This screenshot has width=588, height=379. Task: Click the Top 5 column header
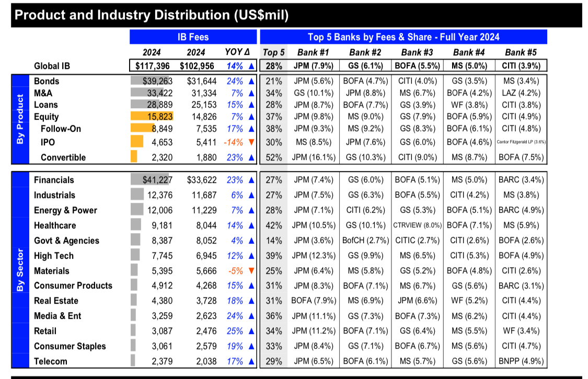click(x=274, y=52)
